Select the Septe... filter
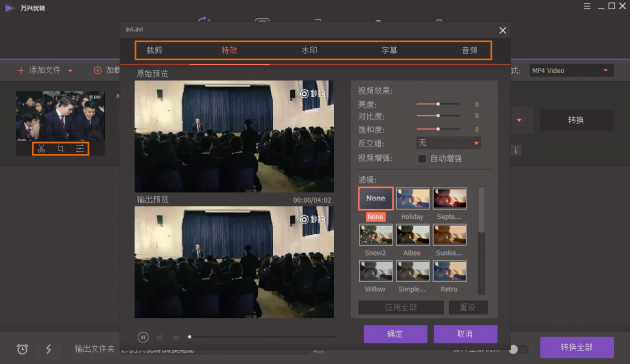 (x=450, y=198)
